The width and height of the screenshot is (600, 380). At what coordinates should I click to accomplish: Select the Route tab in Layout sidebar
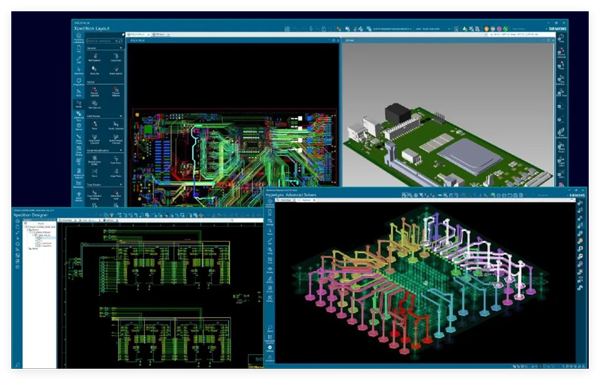tap(78, 104)
